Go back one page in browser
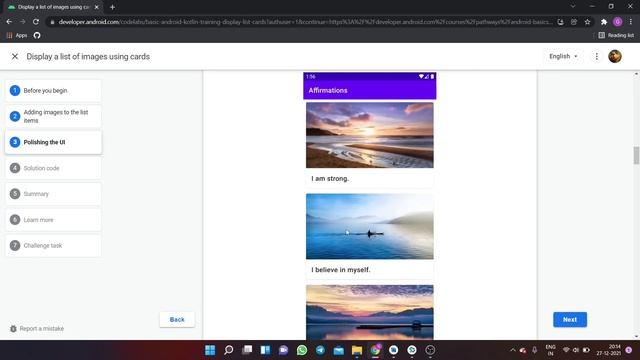This screenshot has height=360, width=640. [9, 22]
